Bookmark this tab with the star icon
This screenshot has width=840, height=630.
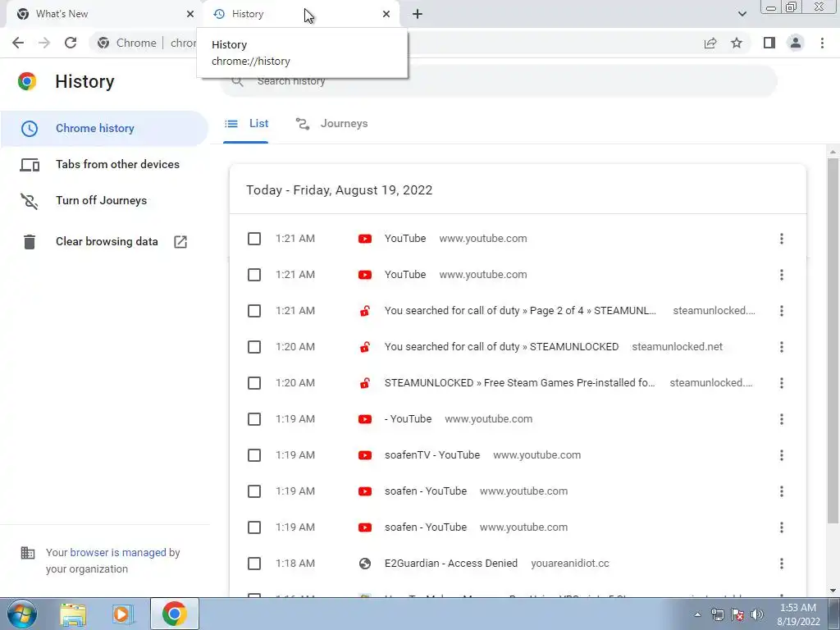(x=737, y=43)
